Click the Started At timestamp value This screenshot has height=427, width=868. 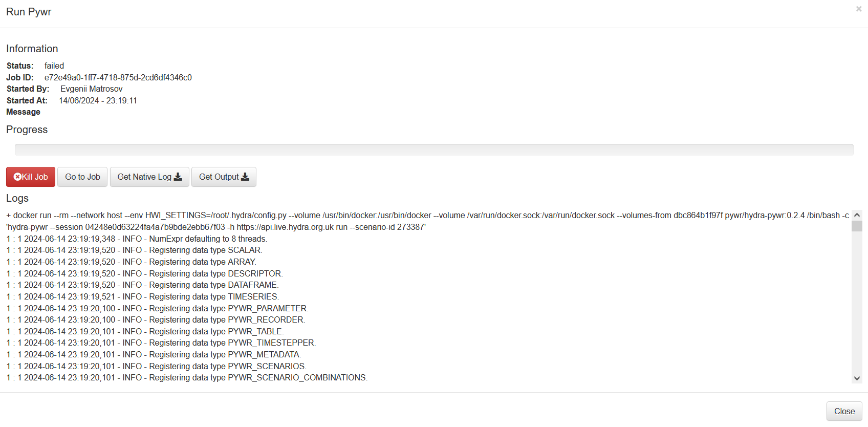click(98, 100)
